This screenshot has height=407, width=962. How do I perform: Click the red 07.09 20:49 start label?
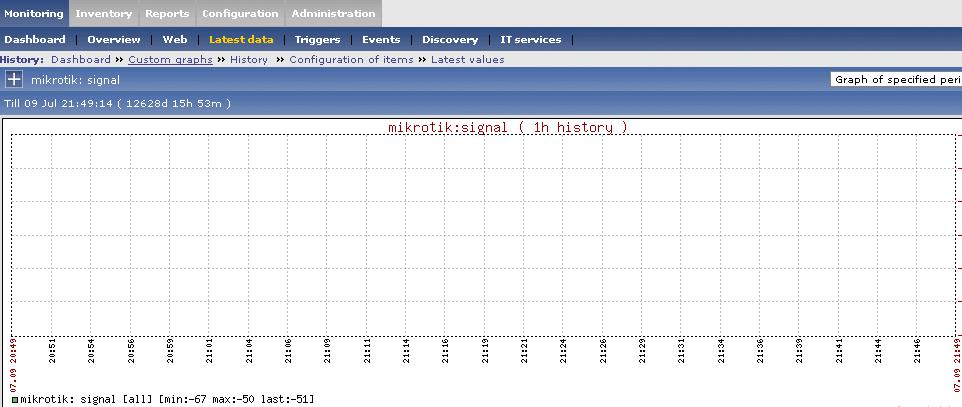[13, 364]
